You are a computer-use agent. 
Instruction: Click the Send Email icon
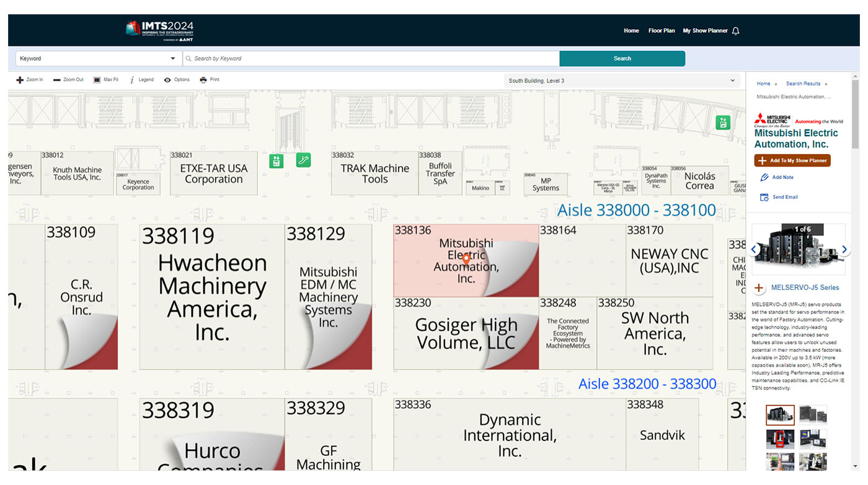[x=764, y=197]
